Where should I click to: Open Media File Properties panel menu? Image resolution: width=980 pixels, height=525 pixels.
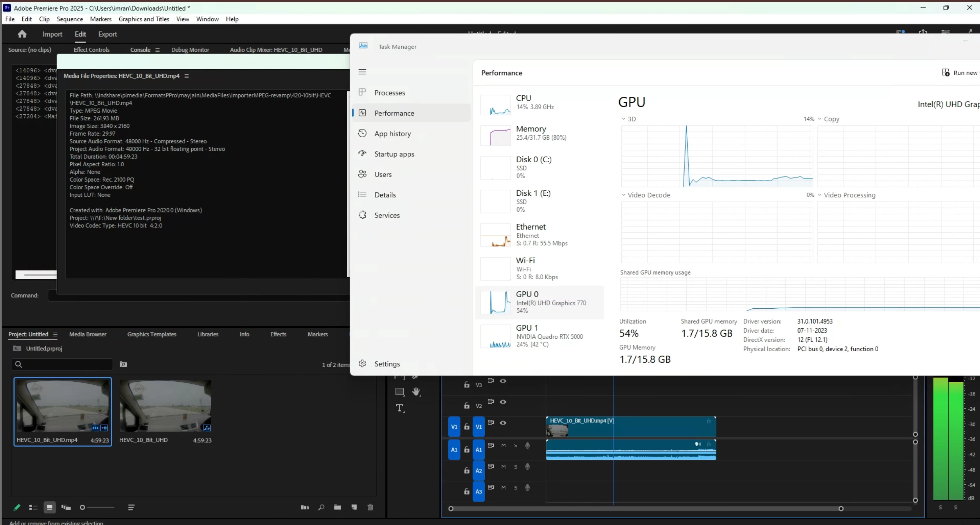(x=186, y=76)
